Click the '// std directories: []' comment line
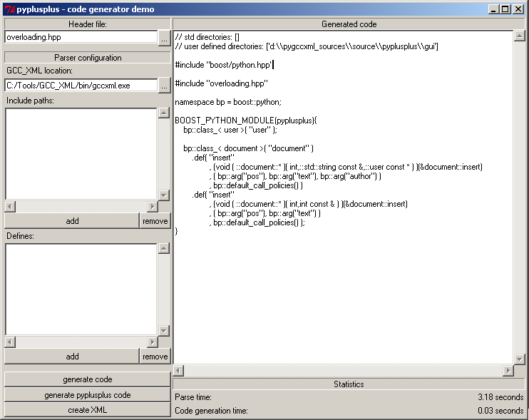The image size is (529, 420). click(x=207, y=37)
